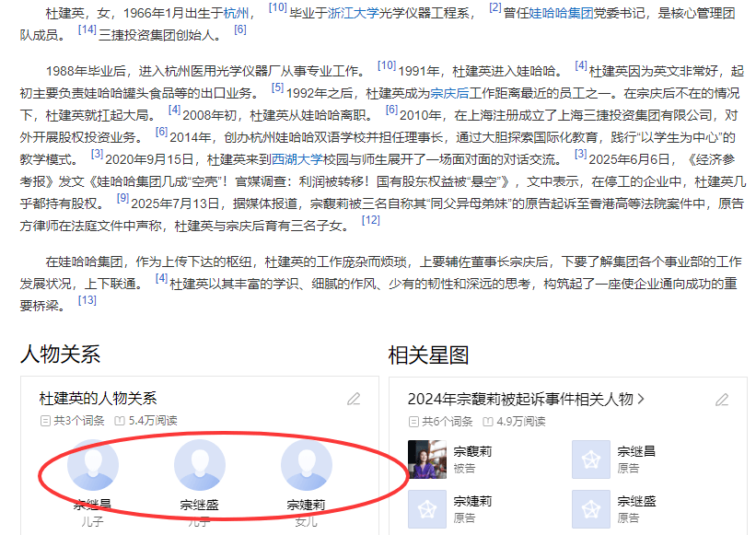
Task: Open citation [9] after 持有股权
Action: [x=123, y=198]
